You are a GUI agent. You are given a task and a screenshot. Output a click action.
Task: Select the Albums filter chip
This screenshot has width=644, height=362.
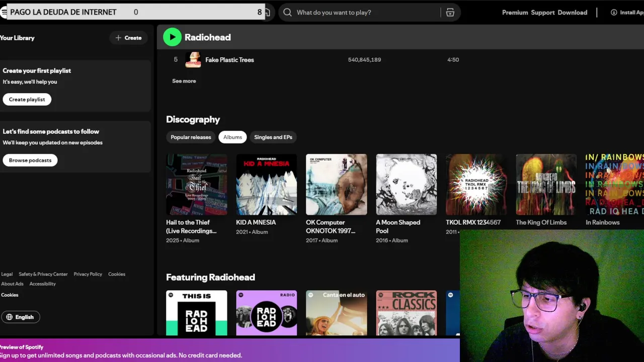pyautogui.click(x=232, y=137)
